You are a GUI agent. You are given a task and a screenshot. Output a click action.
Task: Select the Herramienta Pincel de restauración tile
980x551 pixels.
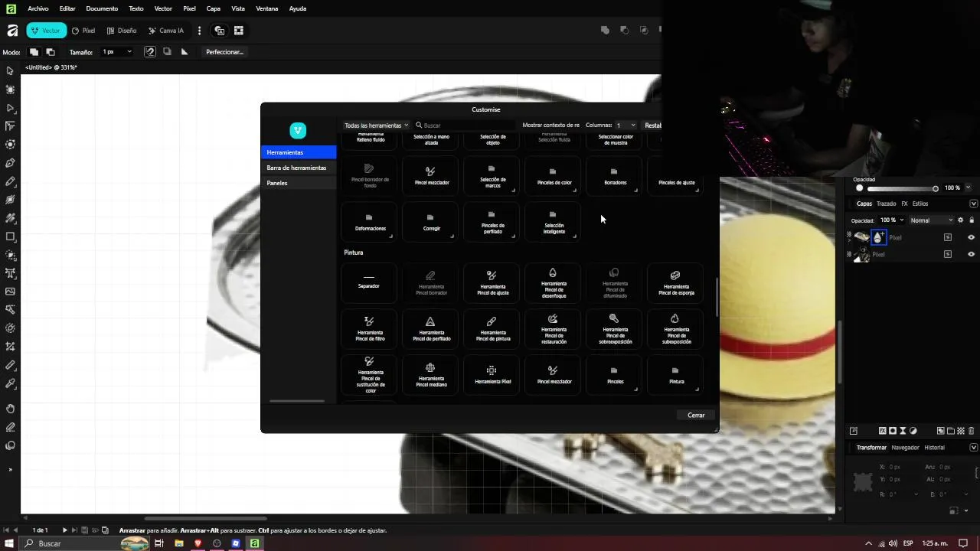554,328
